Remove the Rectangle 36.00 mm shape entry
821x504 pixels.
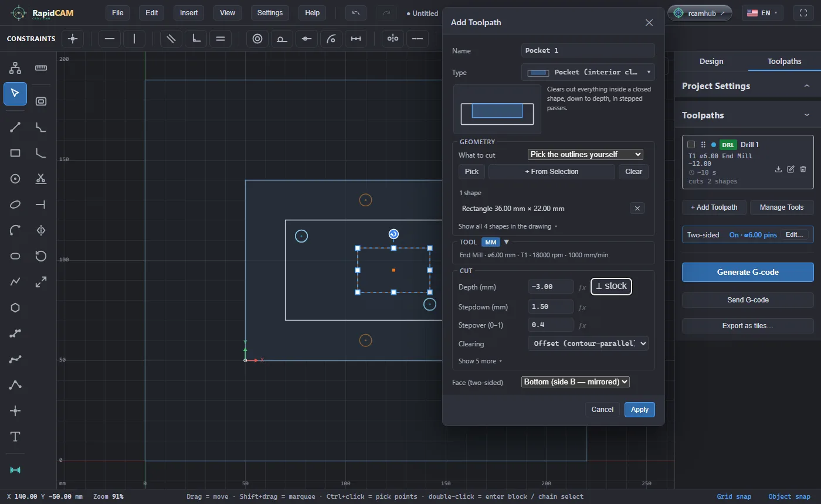pyautogui.click(x=637, y=208)
